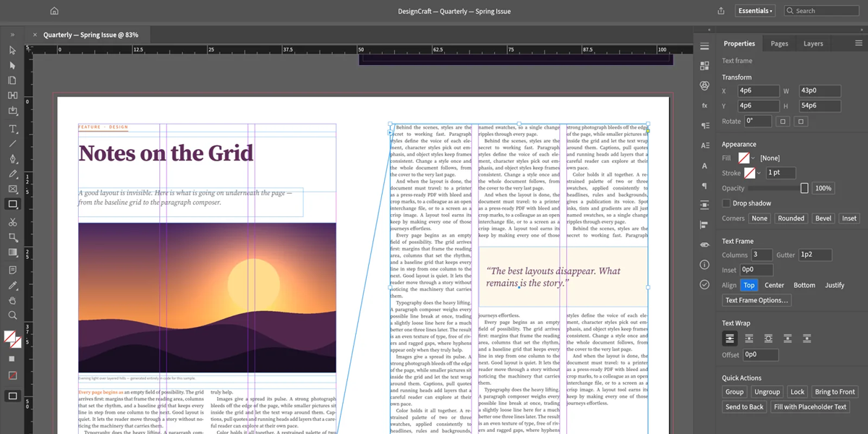Select the Note tool
Screen dimensions: 868x434
(12, 270)
